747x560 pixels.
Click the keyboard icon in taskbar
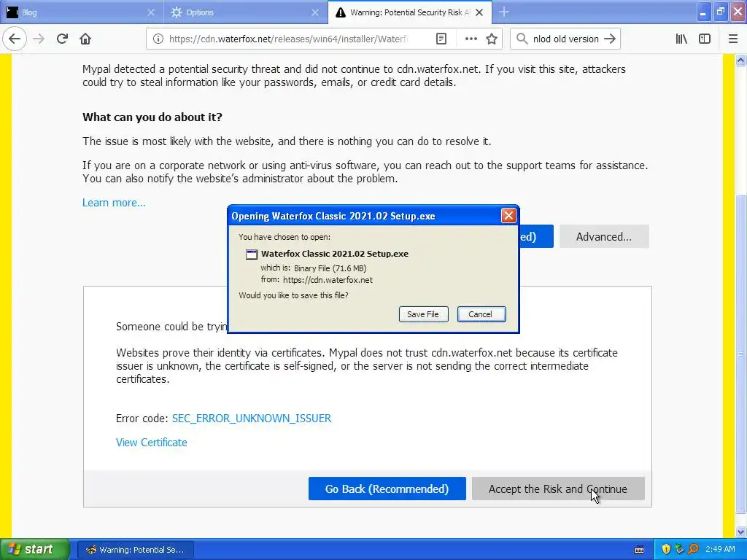pos(639,550)
